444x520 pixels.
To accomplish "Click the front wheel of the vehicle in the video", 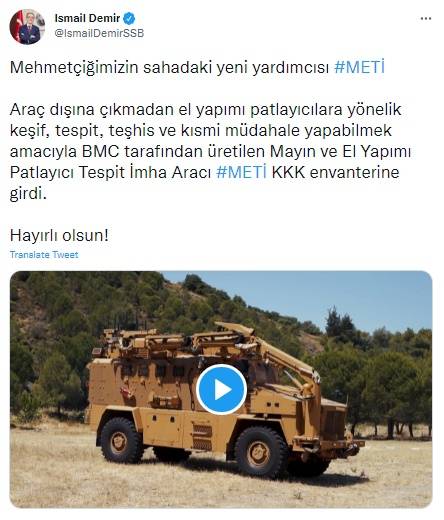I will pyautogui.click(x=260, y=453).
